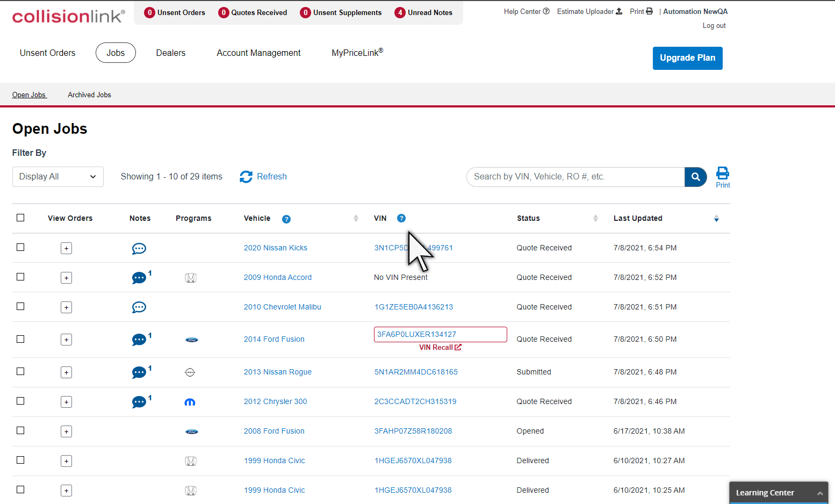This screenshot has height=504, width=835.
Task: Open notes for 2020 Nissan Kicks
Action: click(139, 249)
